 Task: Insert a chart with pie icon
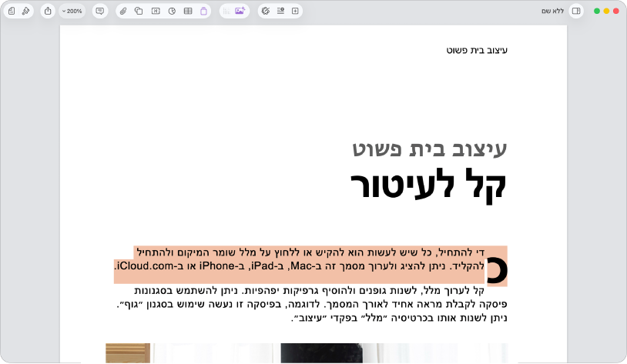(172, 12)
